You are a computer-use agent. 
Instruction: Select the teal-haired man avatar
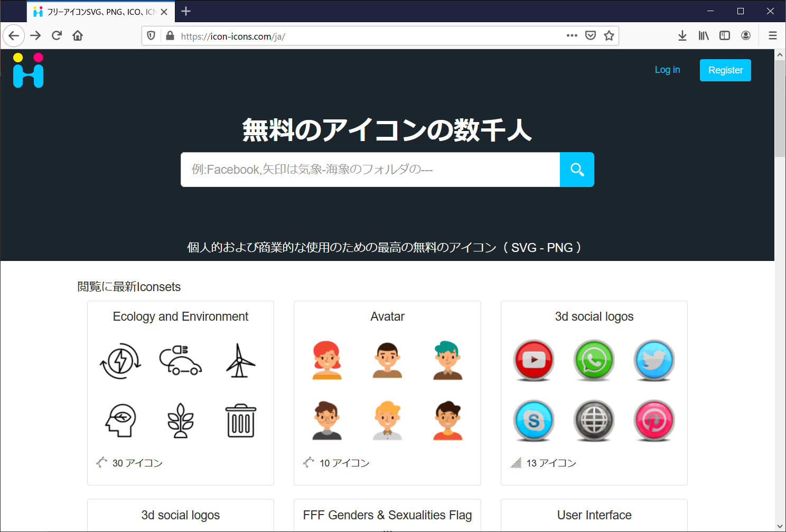click(x=447, y=360)
